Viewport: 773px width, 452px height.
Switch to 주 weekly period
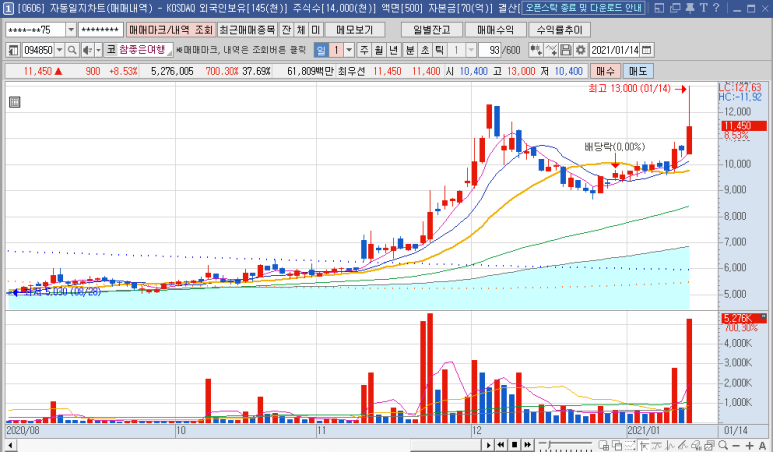(x=364, y=50)
